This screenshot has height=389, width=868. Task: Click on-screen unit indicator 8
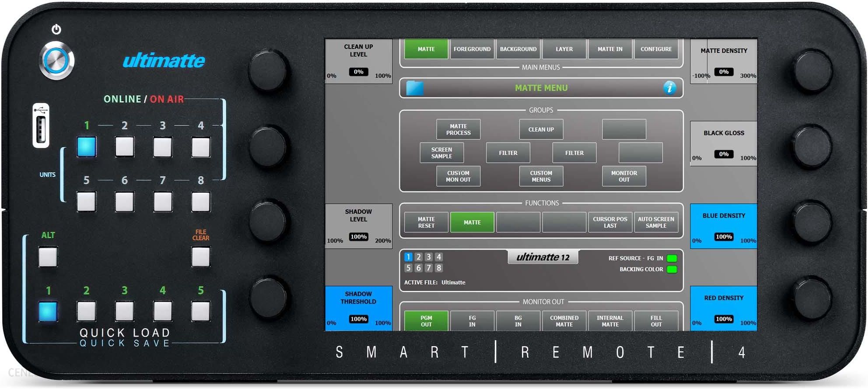438,268
